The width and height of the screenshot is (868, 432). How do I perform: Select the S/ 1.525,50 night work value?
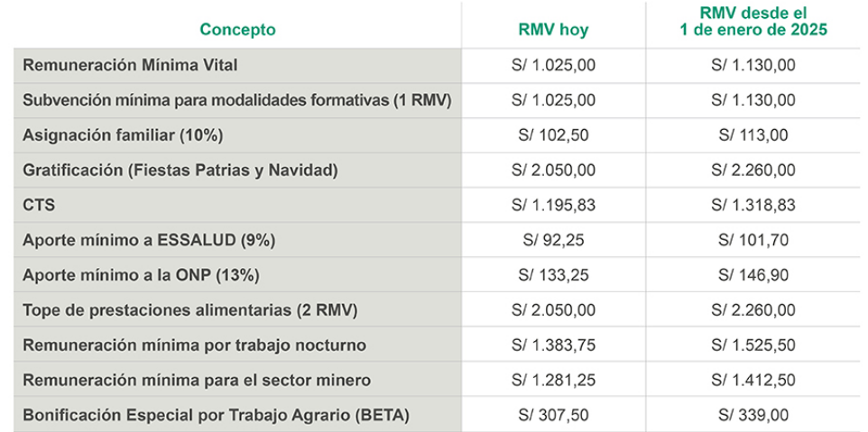click(753, 345)
